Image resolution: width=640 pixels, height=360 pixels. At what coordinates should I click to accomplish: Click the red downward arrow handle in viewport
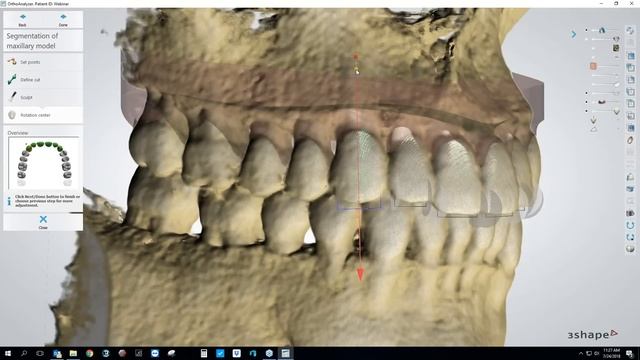360,275
